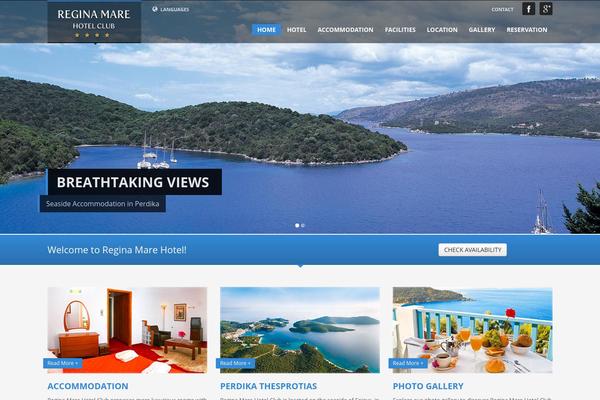This screenshot has height=400, width=600.
Task: Select the Home menu item
Action: click(x=266, y=29)
